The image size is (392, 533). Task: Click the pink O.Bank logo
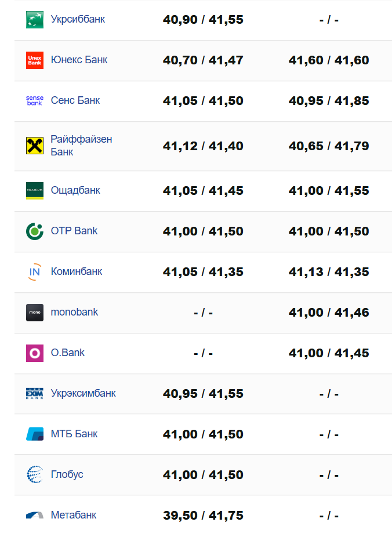pyautogui.click(x=35, y=353)
